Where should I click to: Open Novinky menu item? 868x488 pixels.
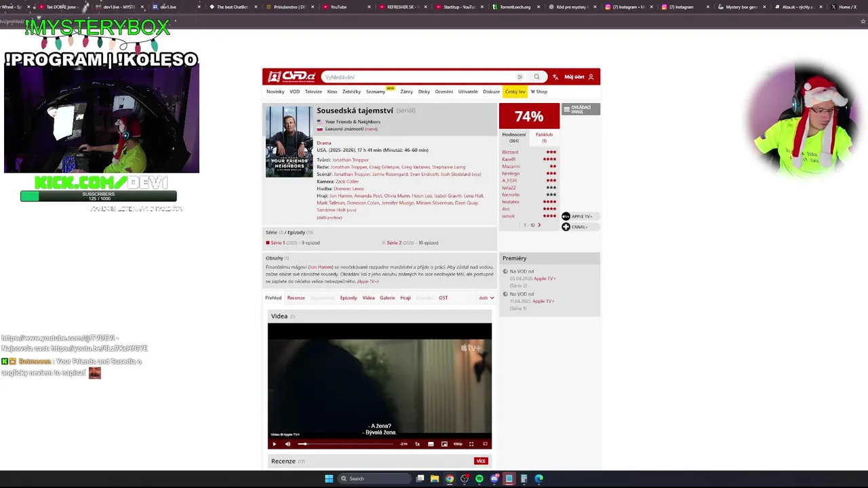coord(275,91)
